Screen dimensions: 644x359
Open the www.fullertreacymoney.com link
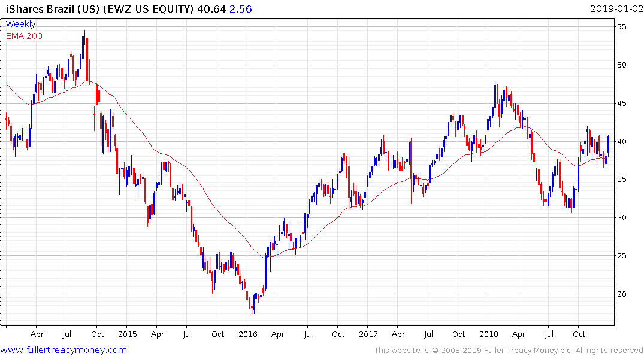point(64,350)
